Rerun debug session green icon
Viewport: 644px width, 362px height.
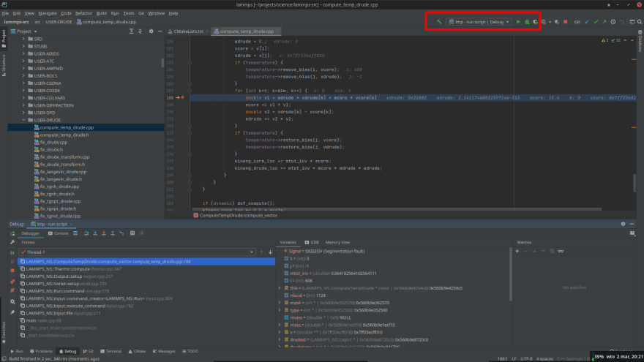tap(12, 233)
